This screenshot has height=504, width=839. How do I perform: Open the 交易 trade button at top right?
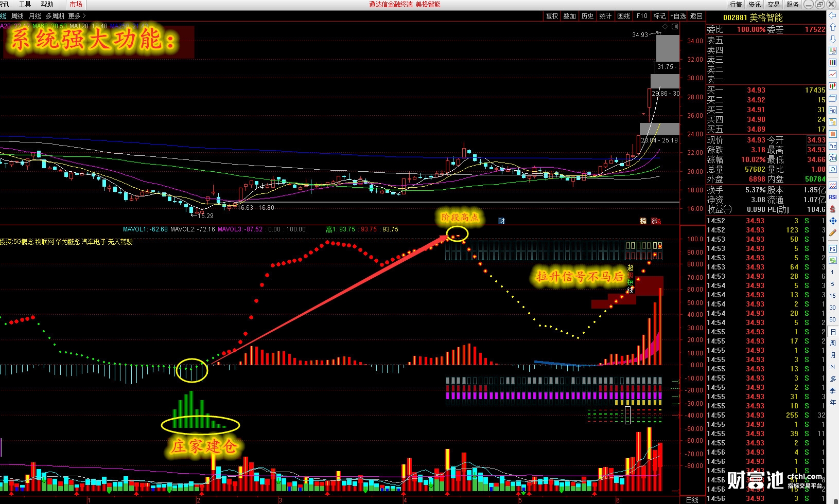pos(774,4)
